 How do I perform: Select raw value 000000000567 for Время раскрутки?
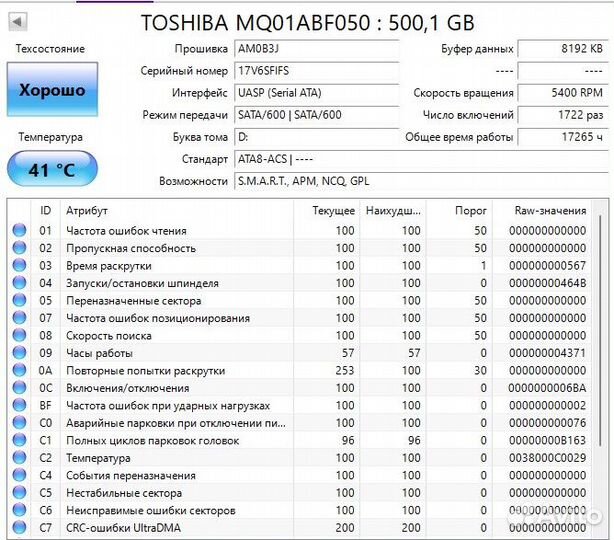pyautogui.click(x=547, y=266)
